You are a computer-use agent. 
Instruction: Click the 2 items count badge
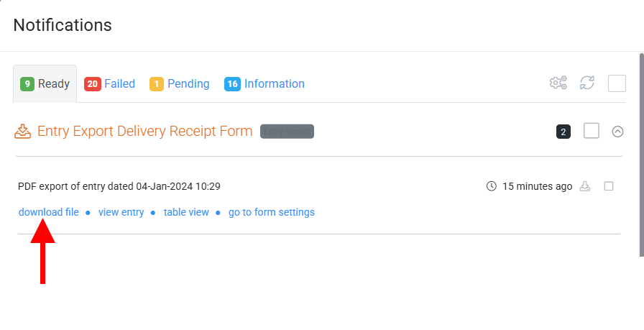563,132
